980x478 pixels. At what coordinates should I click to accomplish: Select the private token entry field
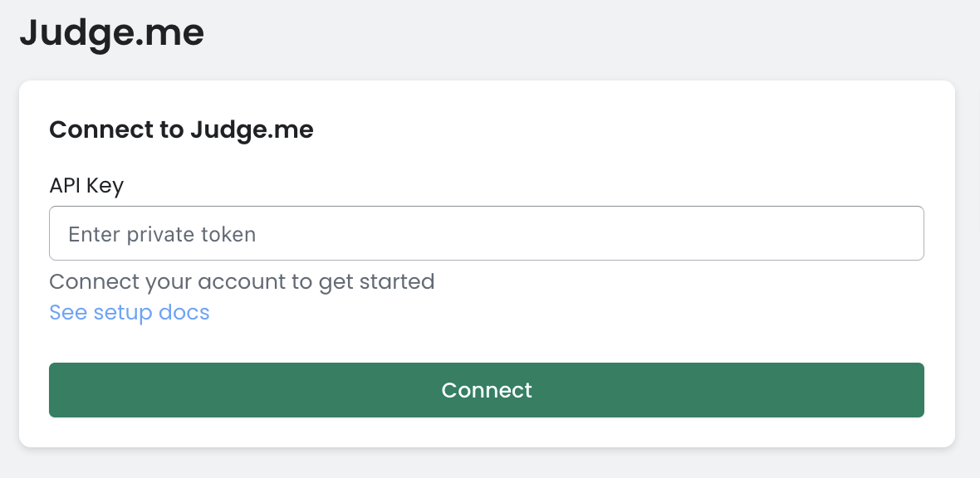click(x=486, y=233)
